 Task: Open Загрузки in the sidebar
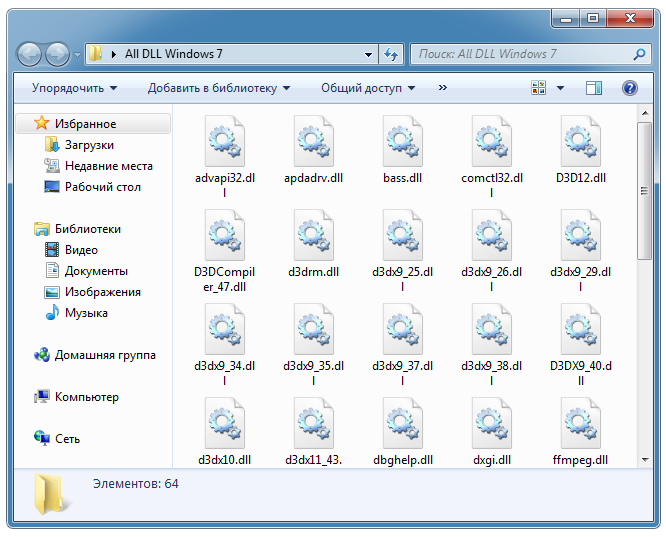pos(79,145)
